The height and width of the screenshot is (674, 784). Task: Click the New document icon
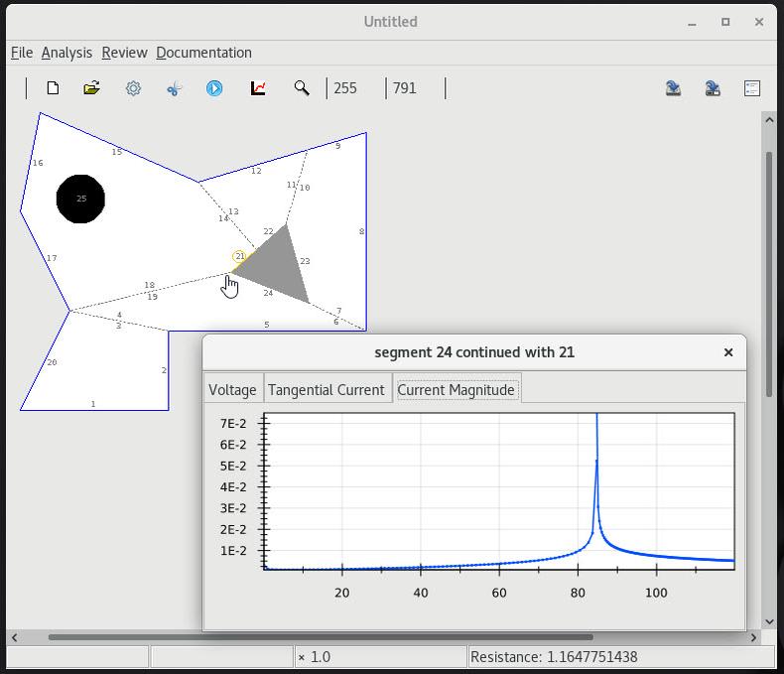click(x=53, y=88)
